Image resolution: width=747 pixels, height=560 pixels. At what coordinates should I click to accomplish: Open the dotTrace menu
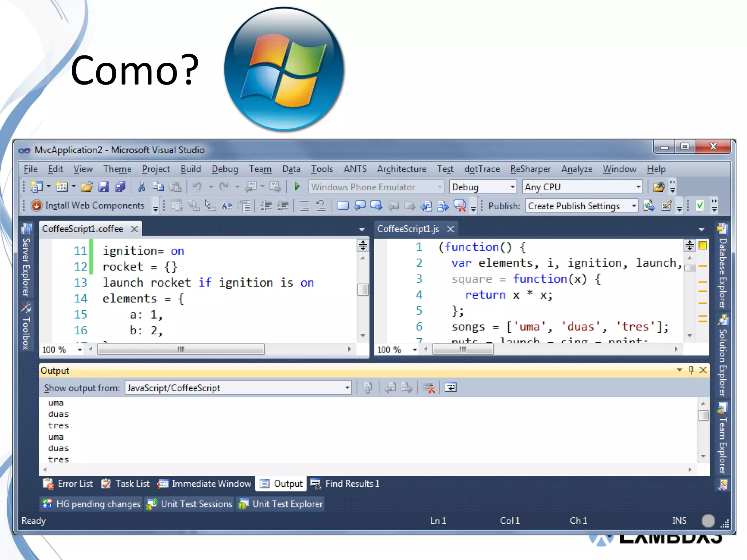(x=482, y=169)
